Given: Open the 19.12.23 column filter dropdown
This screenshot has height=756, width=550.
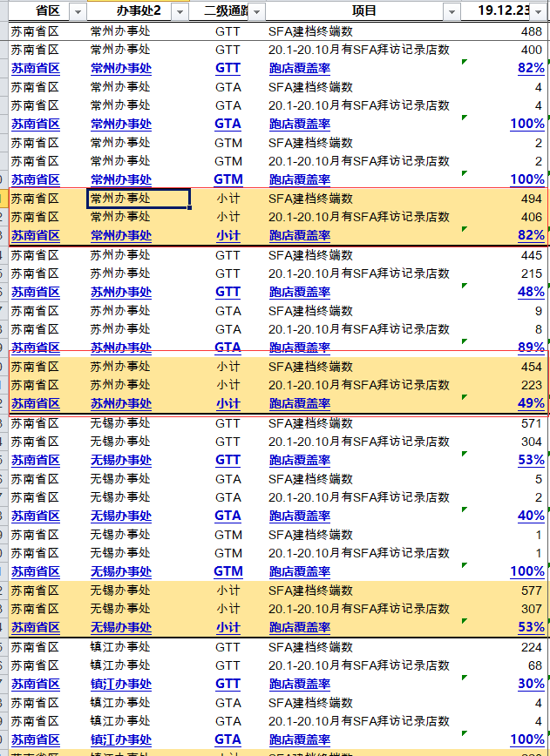Looking at the screenshot, I should pyautogui.click(x=538, y=11).
